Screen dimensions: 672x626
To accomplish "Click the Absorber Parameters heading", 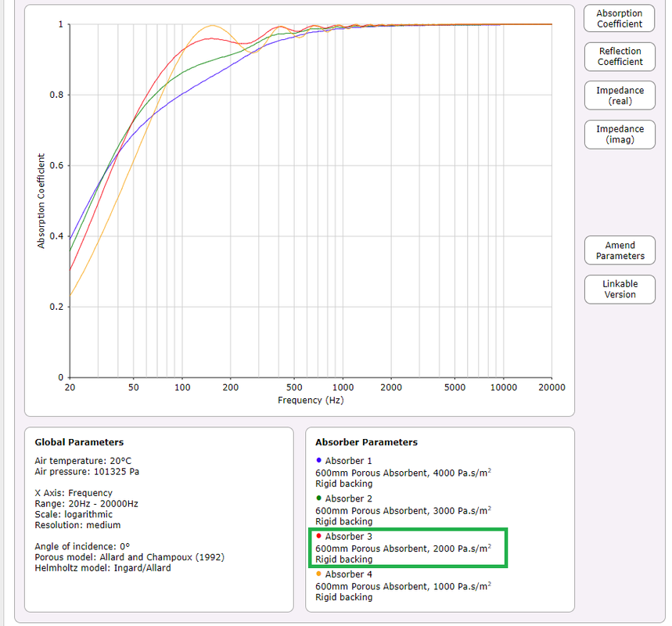I will [366, 442].
